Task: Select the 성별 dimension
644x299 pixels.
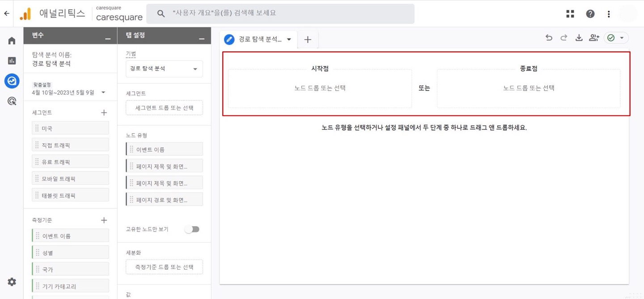Action: coord(70,253)
